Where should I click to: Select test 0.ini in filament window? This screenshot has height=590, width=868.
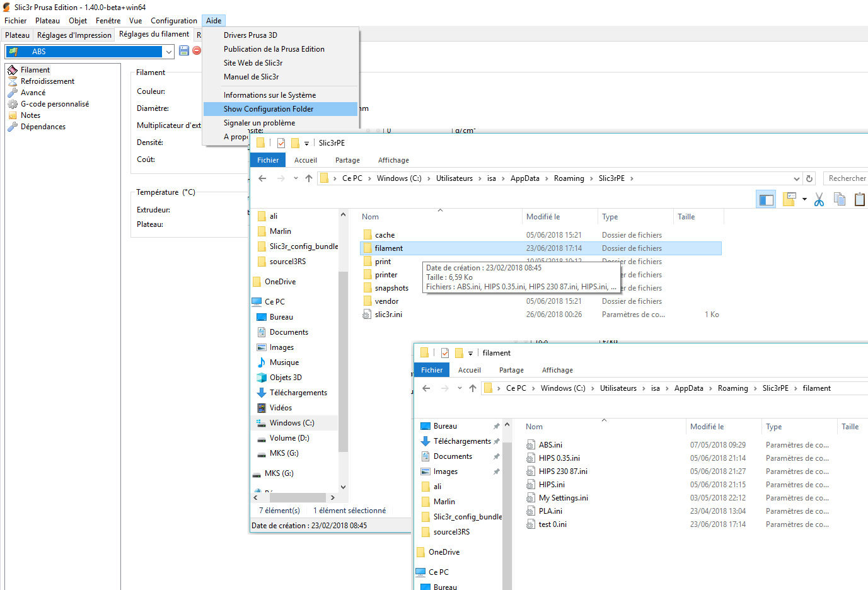pos(552,524)
